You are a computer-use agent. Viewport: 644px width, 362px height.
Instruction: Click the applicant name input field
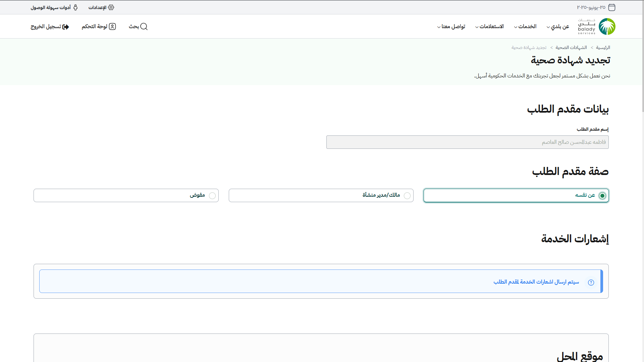[x=467, y=142]
